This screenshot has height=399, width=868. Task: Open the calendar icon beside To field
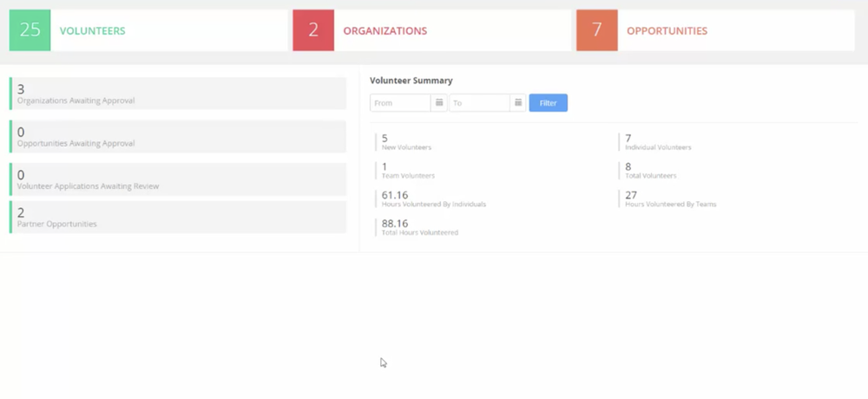(517, 103)
